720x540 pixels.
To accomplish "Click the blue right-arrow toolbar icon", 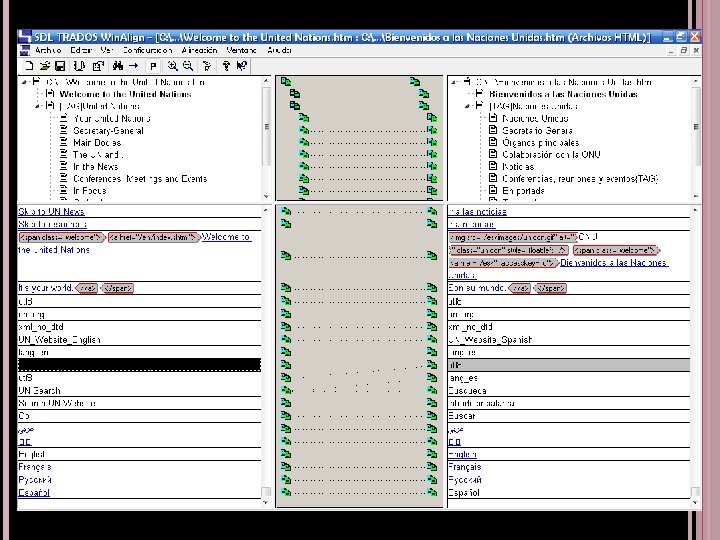I will (x=134, y=66).
